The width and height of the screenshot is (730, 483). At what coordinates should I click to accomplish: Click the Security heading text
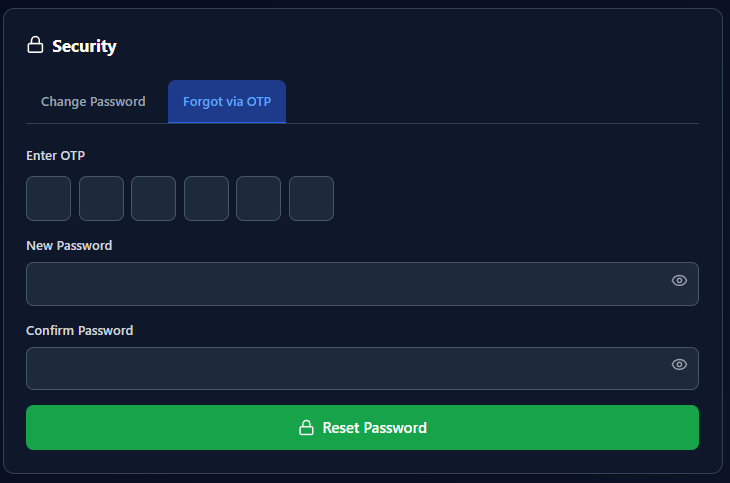click(84, 46)
